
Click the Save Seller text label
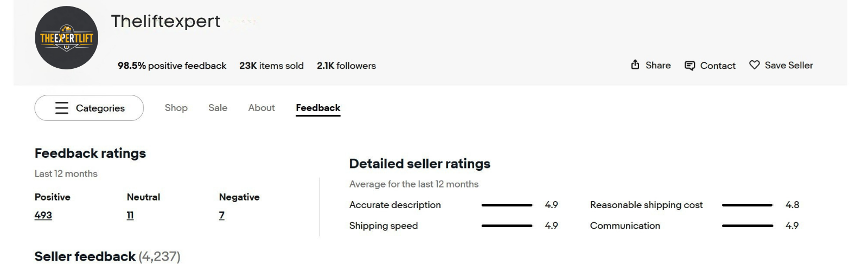pyautogui.click(x=789, y=65)
